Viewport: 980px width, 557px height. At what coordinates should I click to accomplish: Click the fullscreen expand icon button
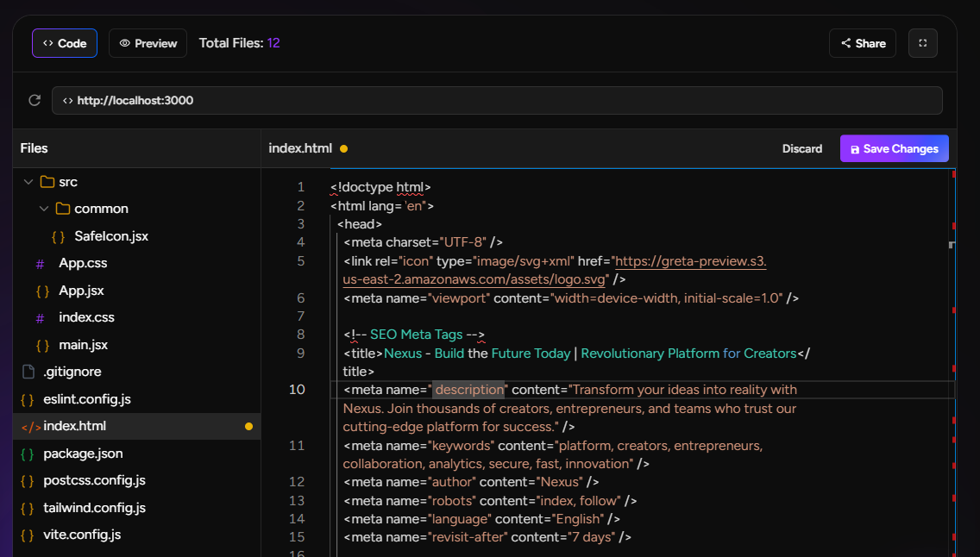coord(922,43)
